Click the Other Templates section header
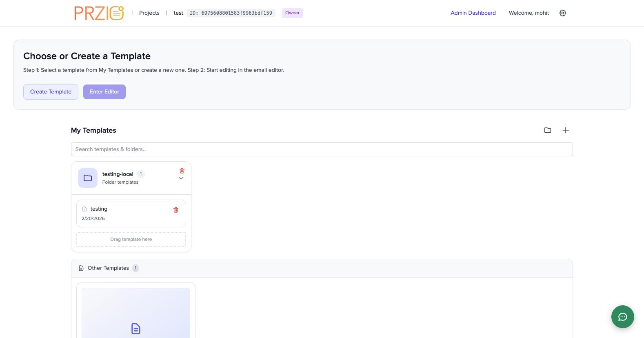 pos(322,268)
